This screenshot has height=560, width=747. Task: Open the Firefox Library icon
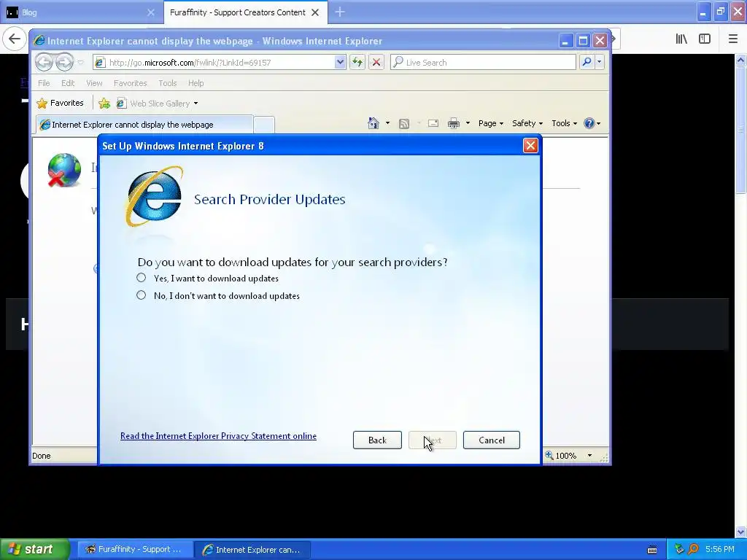click(681, 39)
